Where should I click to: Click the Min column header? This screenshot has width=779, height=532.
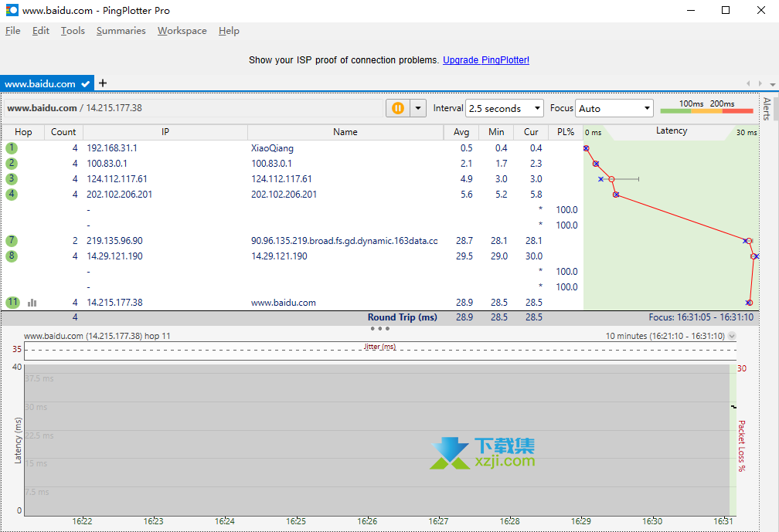pos(496,132)
